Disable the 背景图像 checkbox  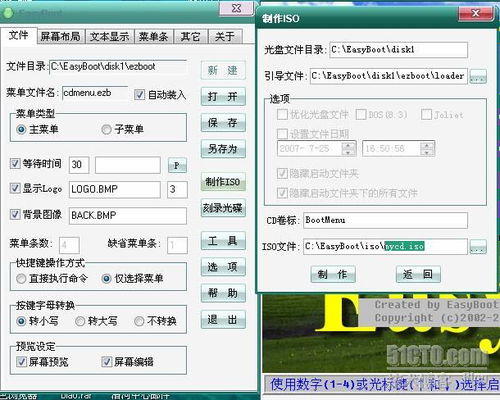pos(15,214)
